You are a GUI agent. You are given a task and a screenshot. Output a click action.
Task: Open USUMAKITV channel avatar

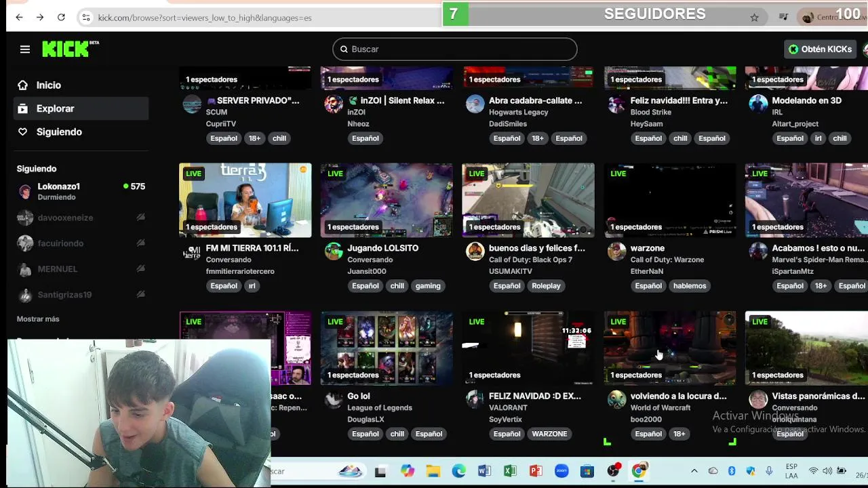point(475,252)
